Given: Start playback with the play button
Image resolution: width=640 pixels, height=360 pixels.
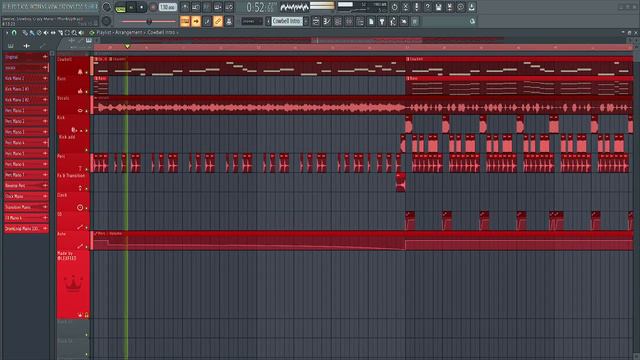Looking at the screenshot, I should click(x=131, y=7).
